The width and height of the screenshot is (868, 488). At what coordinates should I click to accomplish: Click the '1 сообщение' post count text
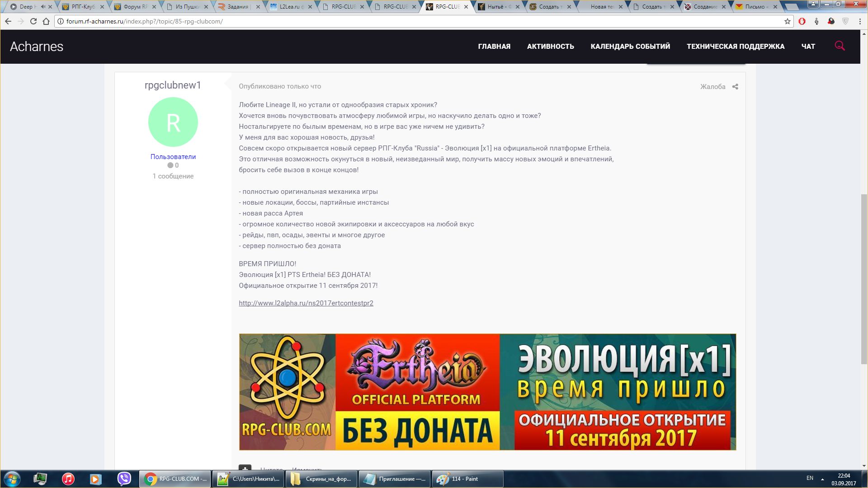[173, 176]
